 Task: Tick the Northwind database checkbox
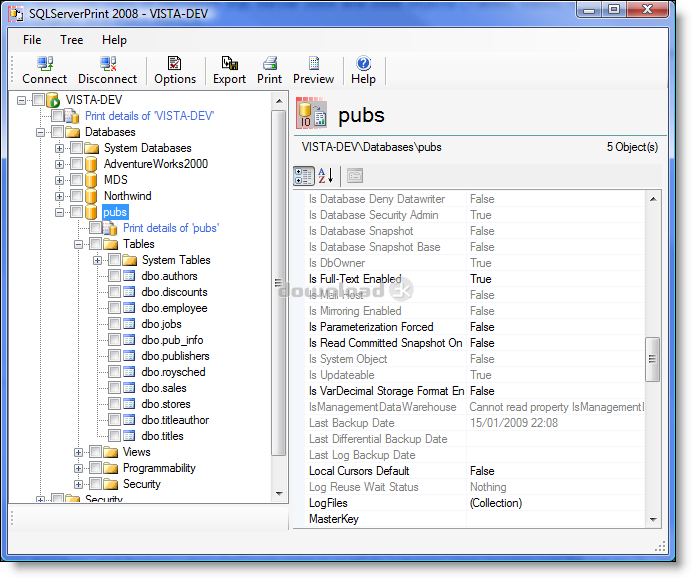tap(76, 195)
